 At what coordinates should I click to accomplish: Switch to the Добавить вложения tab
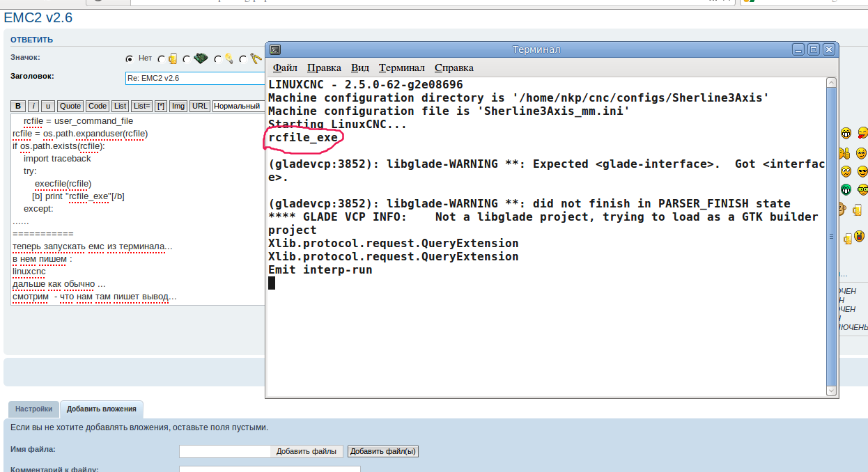pyautogui.click(x=102, y=409)
